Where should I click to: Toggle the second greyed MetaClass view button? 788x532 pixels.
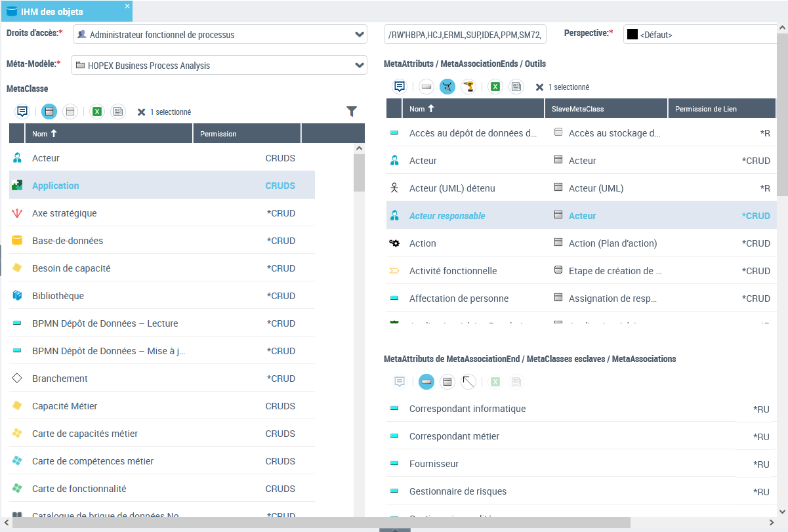click(x=70, y=112)
